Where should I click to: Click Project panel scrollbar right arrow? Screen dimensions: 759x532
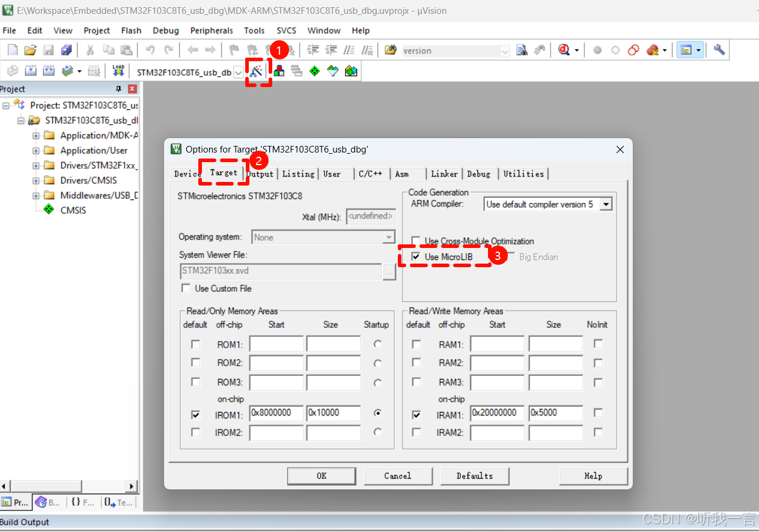[x=132, y=486]
